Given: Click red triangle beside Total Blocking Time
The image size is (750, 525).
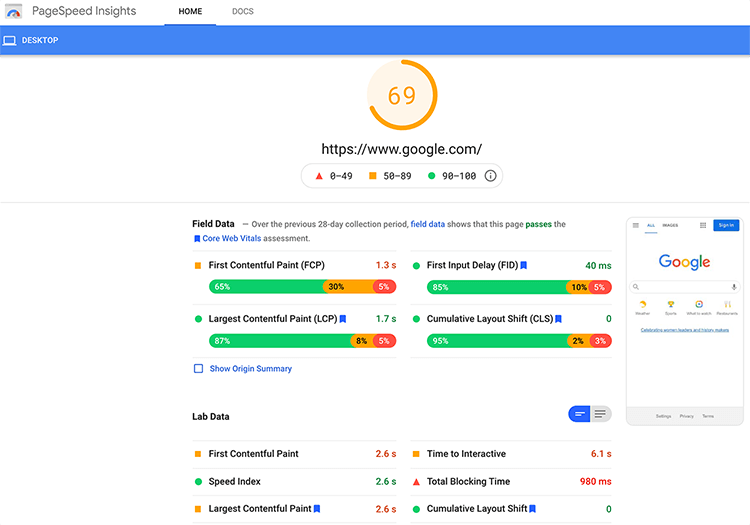Looking at the screenshot, I should tap(416, 481).
